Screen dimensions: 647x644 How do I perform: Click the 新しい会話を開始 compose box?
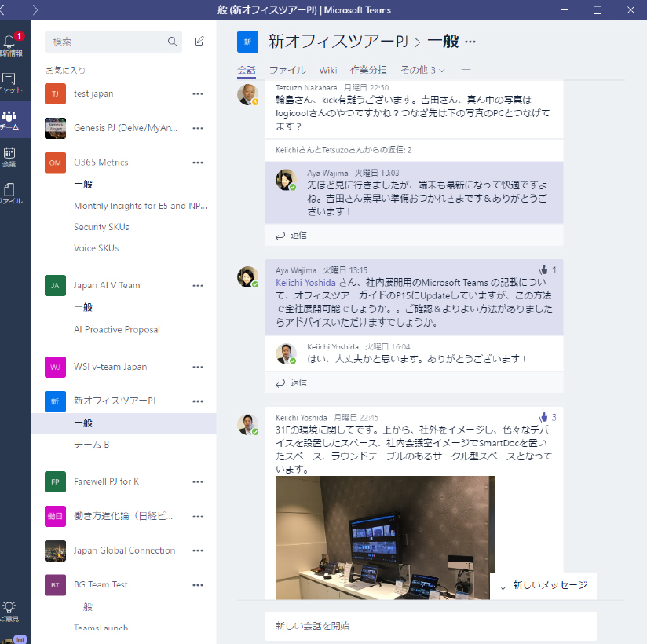coord(431,626)
